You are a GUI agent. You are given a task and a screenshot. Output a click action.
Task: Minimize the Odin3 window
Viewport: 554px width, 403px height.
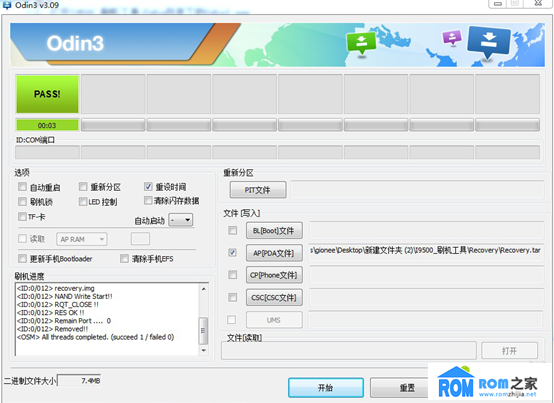[x=498, y=4]
